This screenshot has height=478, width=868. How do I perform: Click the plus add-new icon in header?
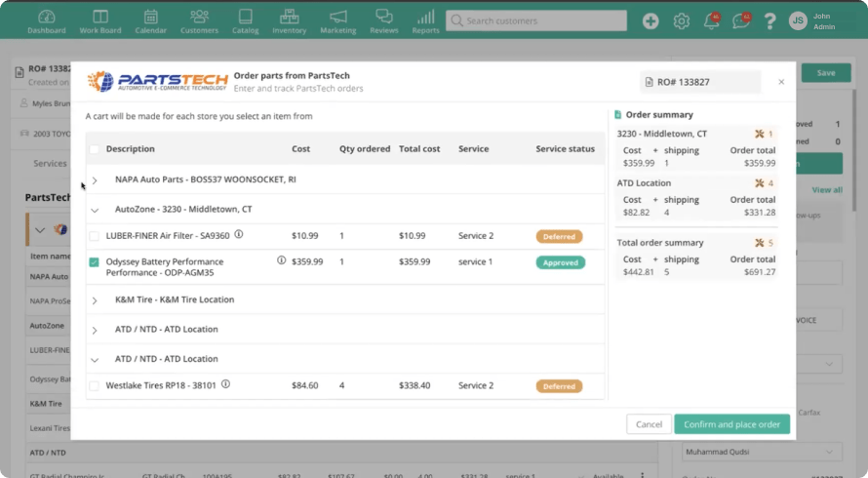pos(651,21)
